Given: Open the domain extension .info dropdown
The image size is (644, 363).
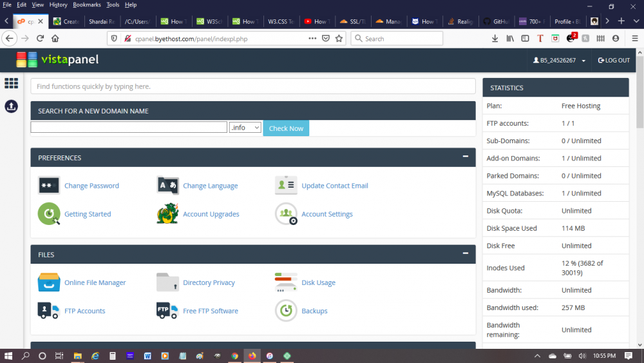Looking at the screenshot, I should tap(245, 128).
